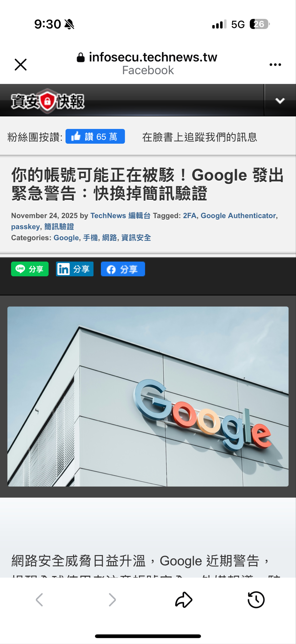Close the in-app browser with X
296x644 pixels.
pyautogui.click(x=21, y=65)
